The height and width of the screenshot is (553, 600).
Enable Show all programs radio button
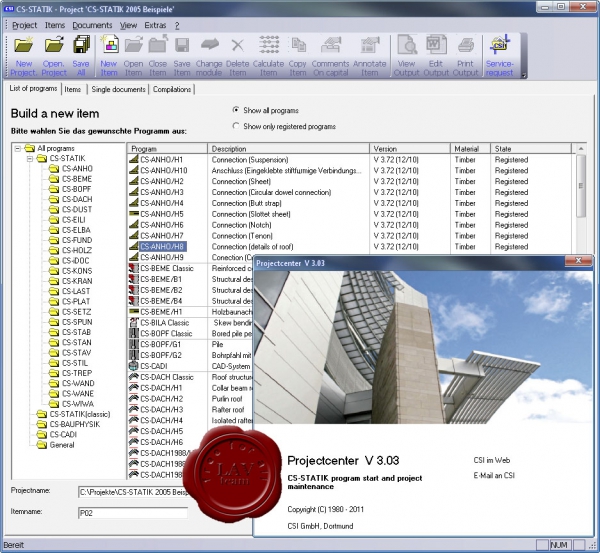(236, 110)
